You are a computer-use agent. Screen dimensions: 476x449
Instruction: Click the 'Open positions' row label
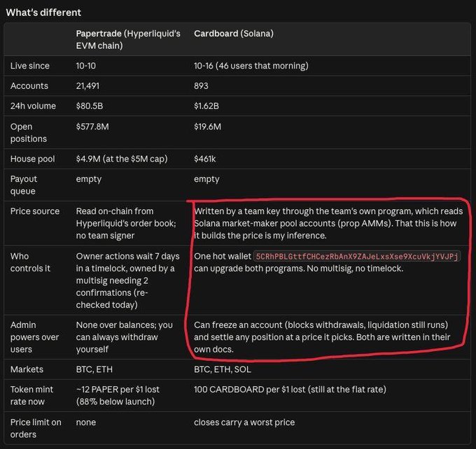point(29,133)
